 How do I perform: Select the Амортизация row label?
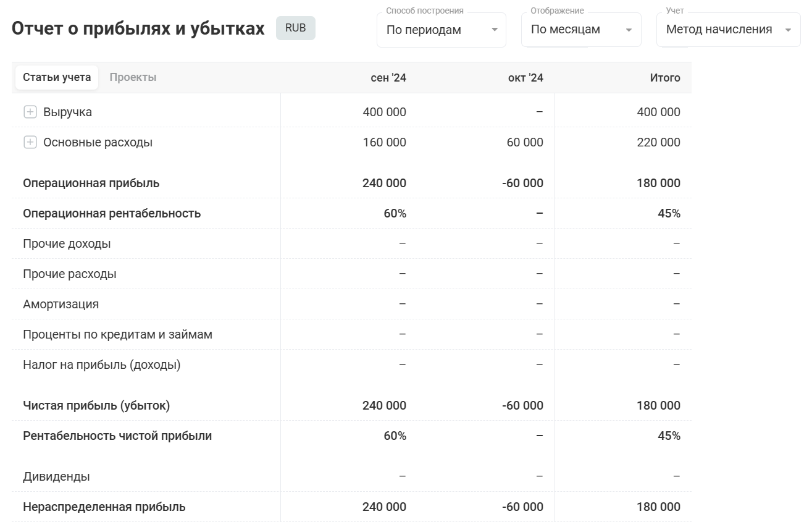[x=61, y=304]
